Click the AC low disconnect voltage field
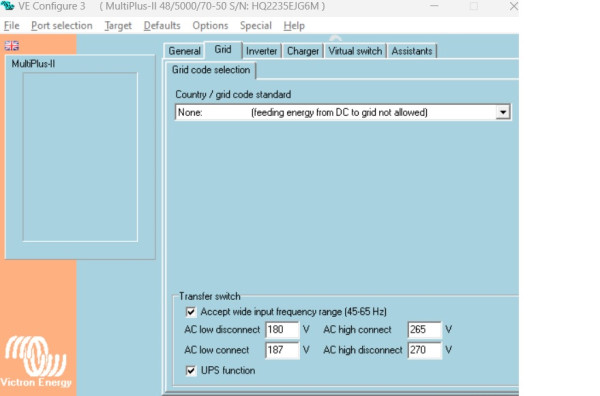 tap(282, 330)
